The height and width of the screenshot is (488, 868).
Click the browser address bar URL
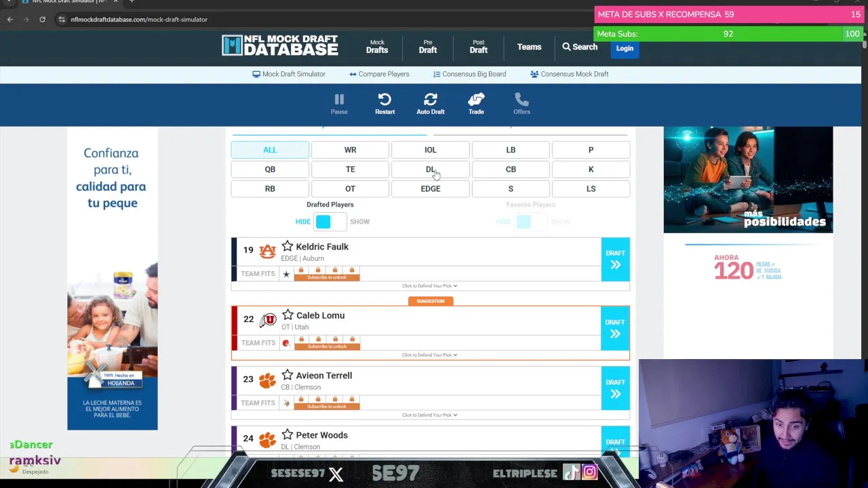pyautogui.click(x=139, y=20)
